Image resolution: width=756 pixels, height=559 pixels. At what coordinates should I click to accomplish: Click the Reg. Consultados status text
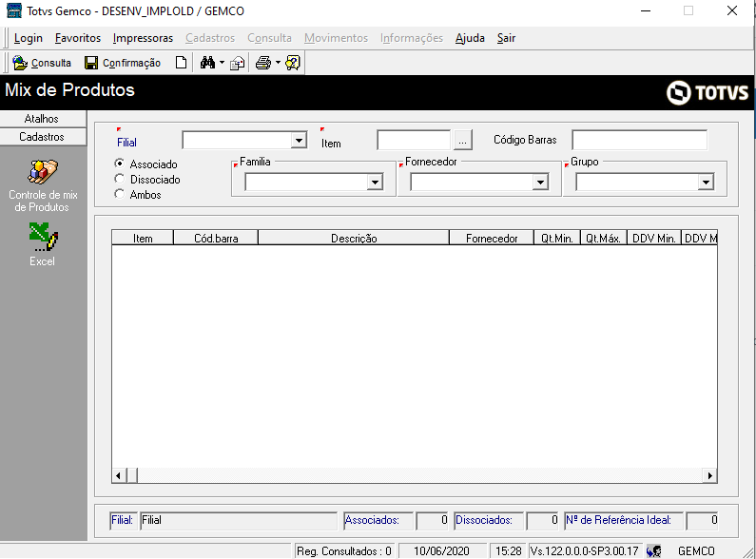[344, 550]
